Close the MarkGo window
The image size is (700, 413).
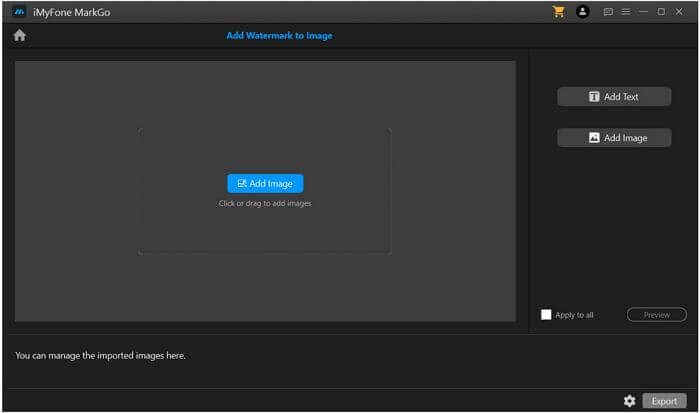(x=679, y=12)
